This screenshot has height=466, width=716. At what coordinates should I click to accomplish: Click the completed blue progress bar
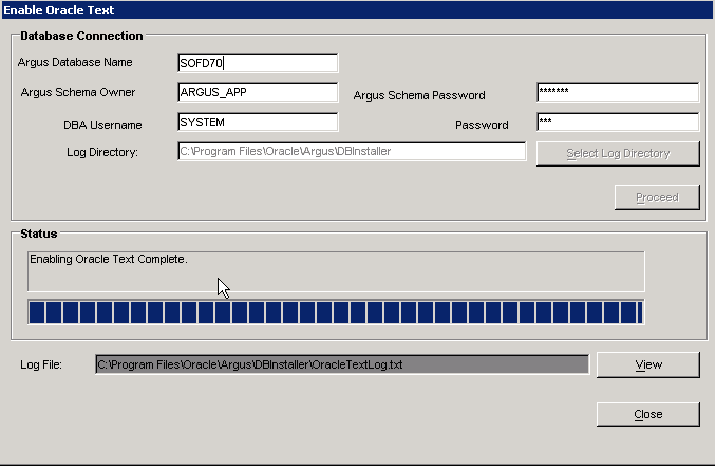336,312
